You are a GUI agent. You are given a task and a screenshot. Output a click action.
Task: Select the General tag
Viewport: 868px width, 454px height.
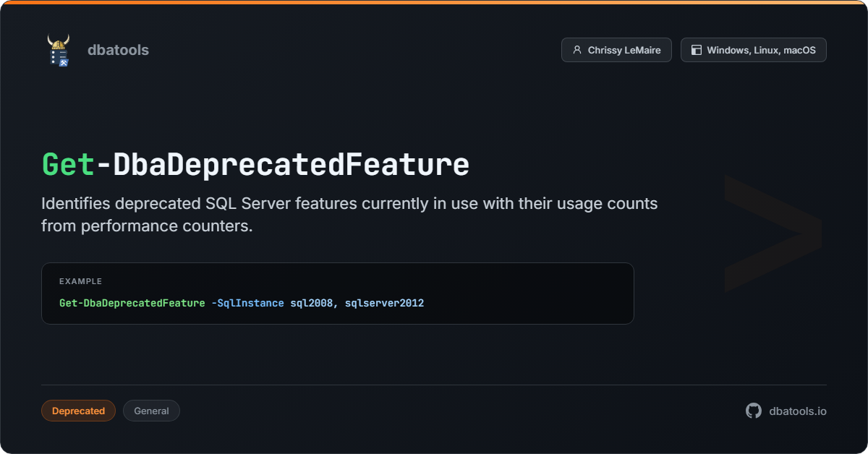pyautogui.click(x=151, y=411)
